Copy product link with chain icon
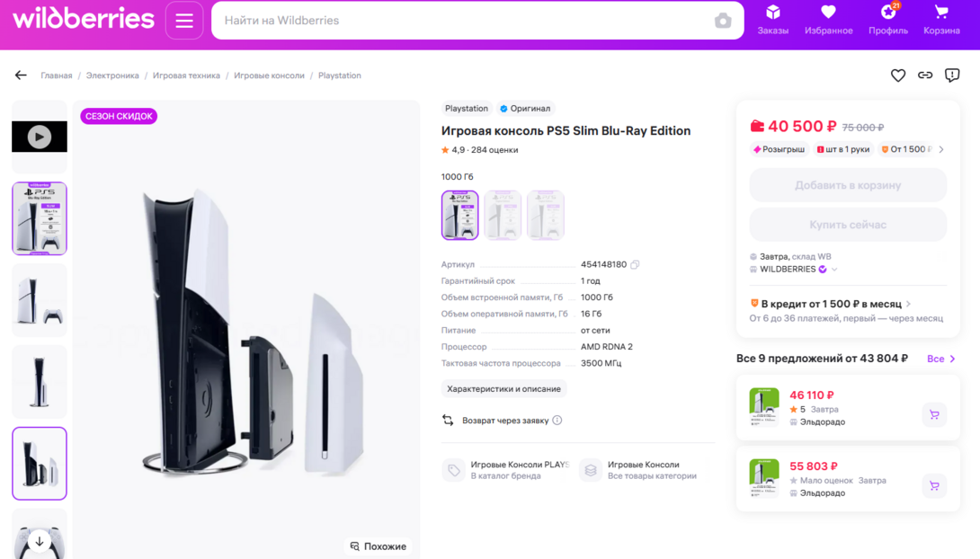 (925, 75)
